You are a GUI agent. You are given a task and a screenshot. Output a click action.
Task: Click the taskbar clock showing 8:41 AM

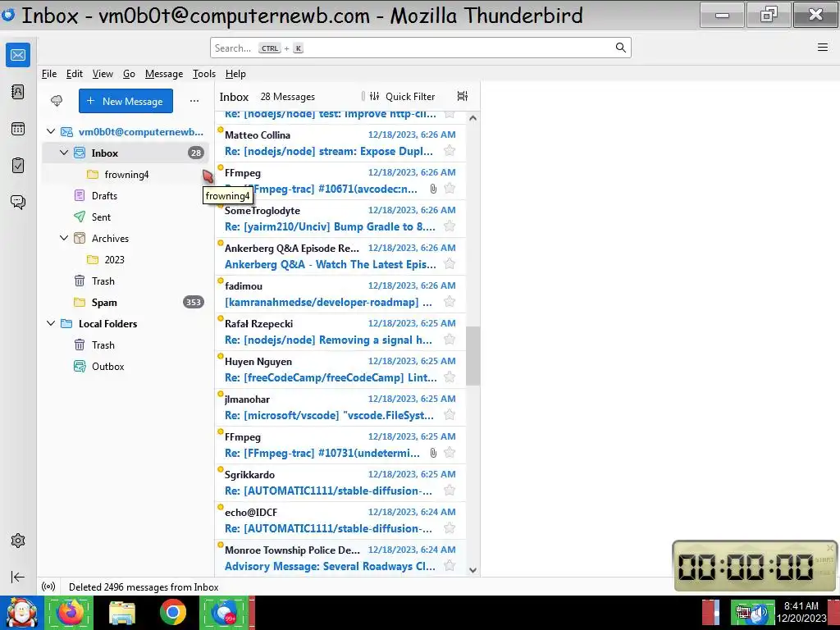tap(801, 612)
